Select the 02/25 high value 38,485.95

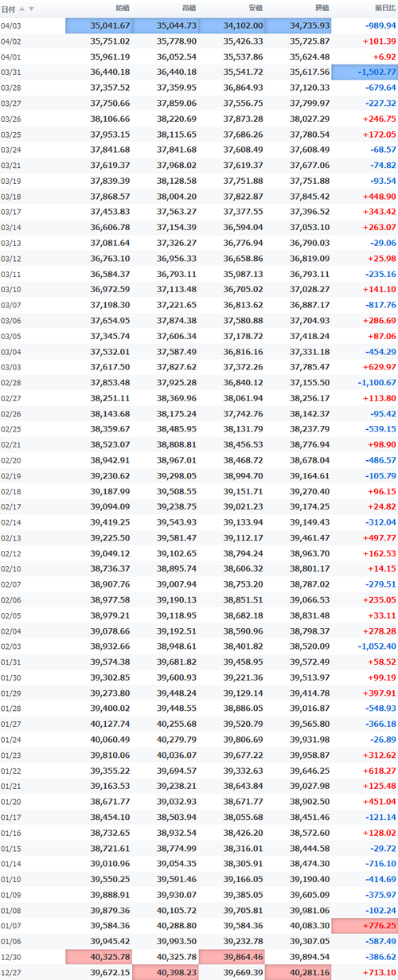177,429
